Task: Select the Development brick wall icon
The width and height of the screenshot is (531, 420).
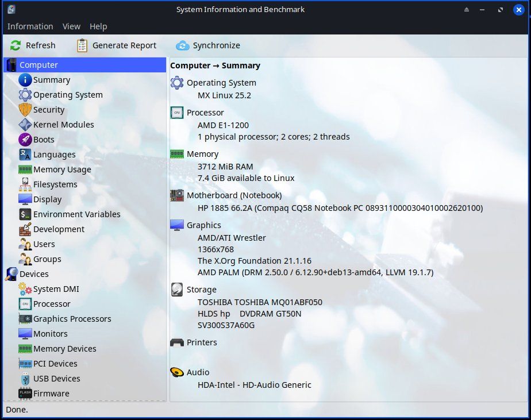Action: tap(25, 229)
